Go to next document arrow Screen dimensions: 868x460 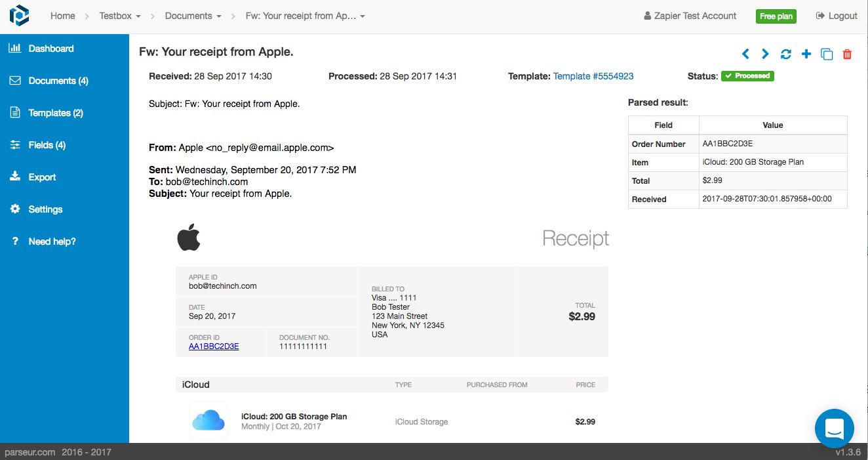765,54
